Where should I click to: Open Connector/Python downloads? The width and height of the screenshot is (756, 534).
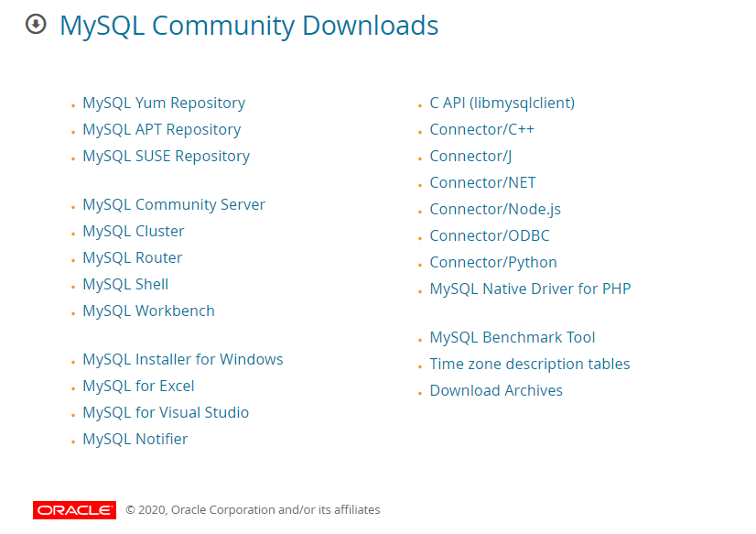[x=492, y=262]
